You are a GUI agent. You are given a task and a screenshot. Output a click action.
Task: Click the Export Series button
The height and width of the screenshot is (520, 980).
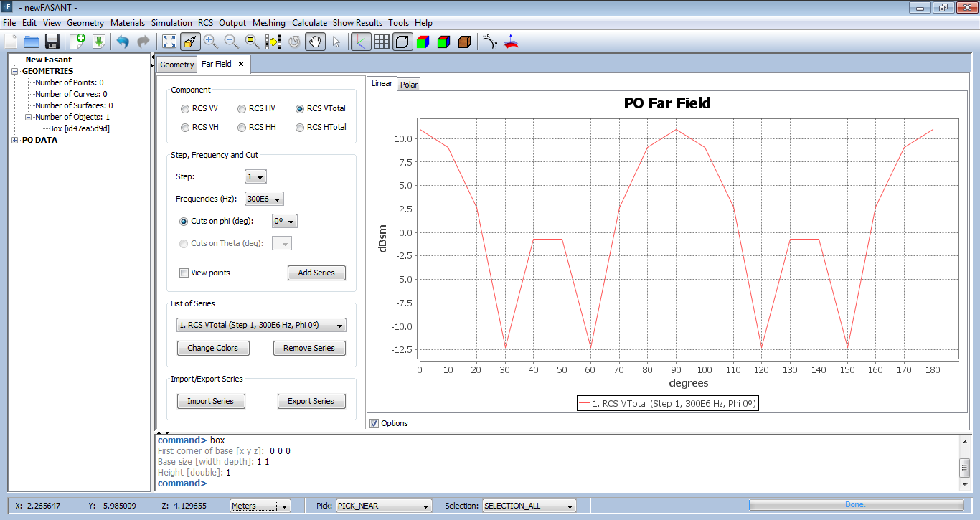point(311,401)
